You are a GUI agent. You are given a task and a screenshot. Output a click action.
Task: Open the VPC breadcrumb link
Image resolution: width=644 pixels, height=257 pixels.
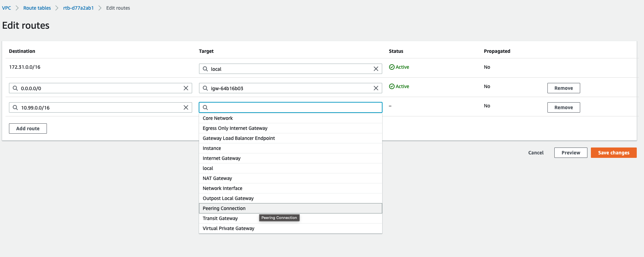click(7, 8)
